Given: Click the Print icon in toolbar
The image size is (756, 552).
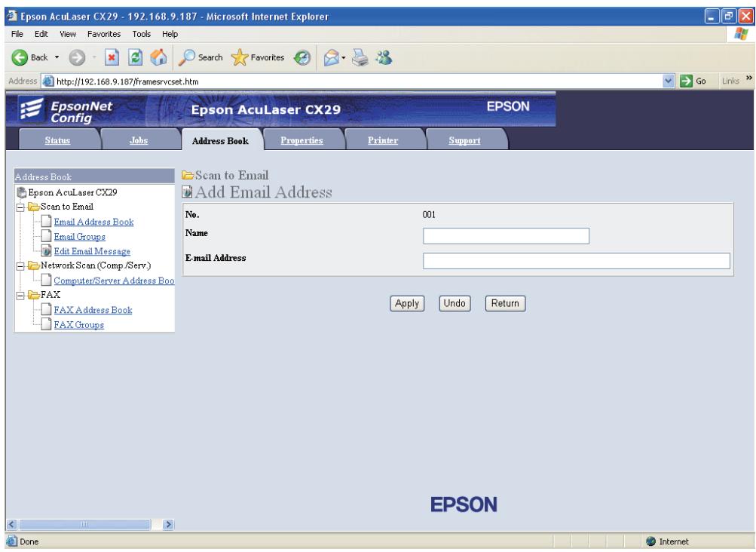Looking at the screenshot, I should tap(360, 58).
